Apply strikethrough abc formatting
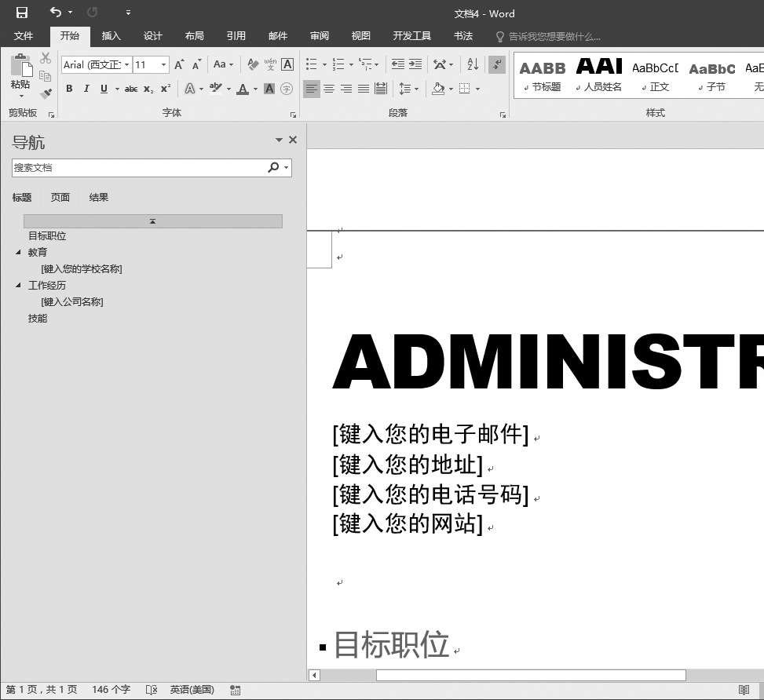764x700 pixels. tap(131, 89)
